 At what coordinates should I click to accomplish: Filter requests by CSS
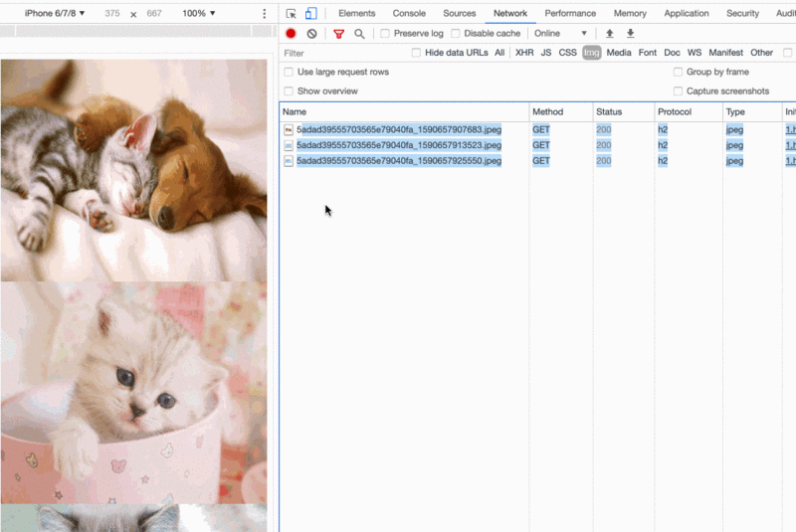click(567, 53)
